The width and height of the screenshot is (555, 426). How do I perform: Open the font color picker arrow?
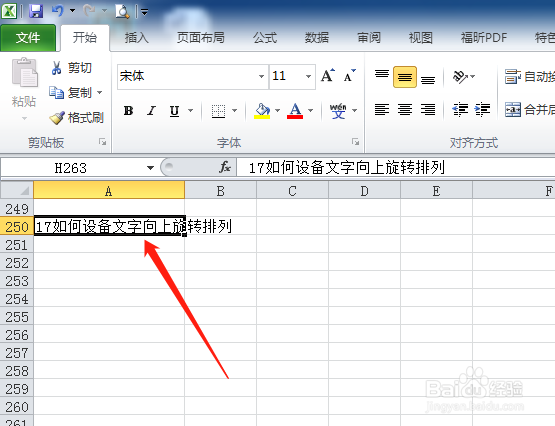(310, 111)
